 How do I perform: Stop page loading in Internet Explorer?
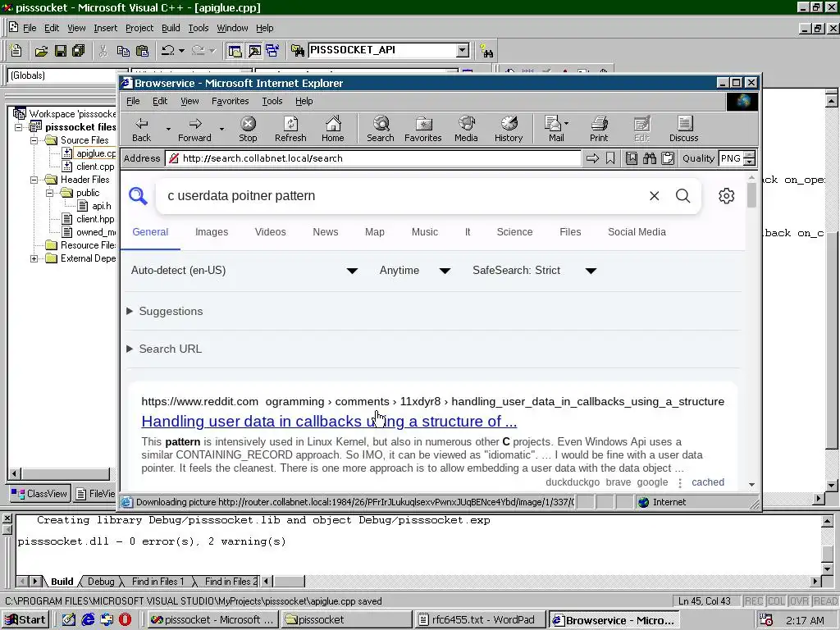248,130
